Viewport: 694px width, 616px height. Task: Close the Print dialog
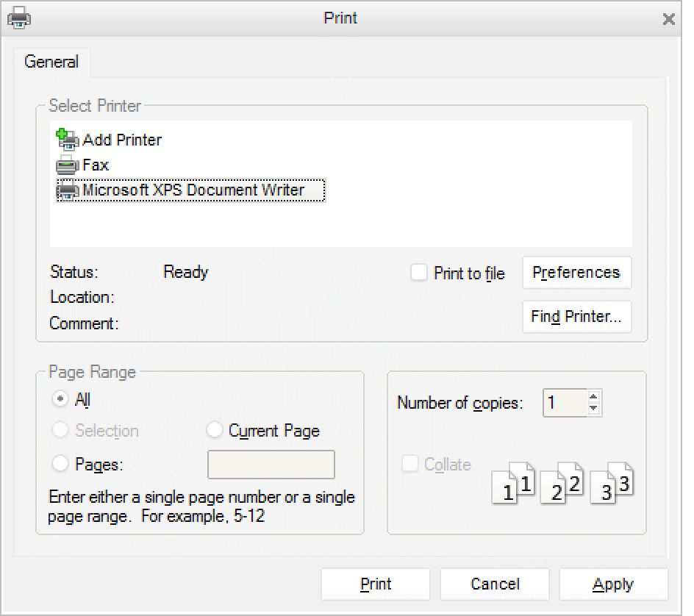pyautogui.click(x=668, y=19)
